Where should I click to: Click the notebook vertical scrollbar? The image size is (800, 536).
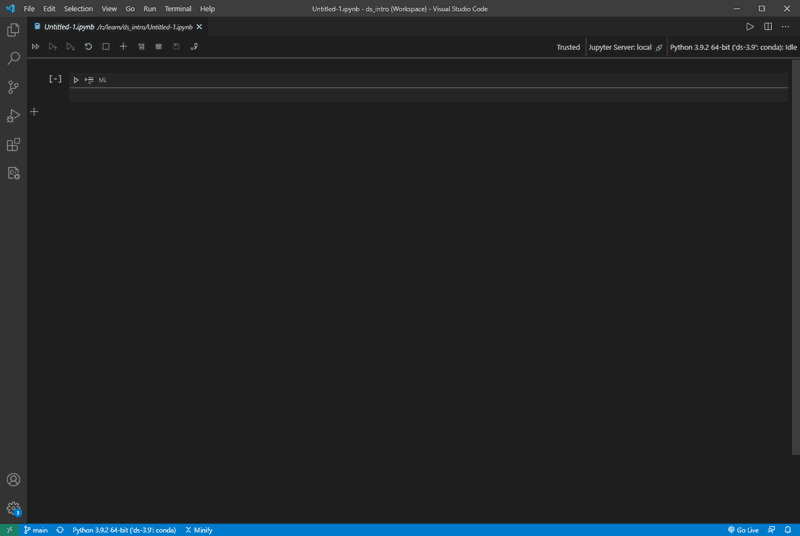coord(795,257)
